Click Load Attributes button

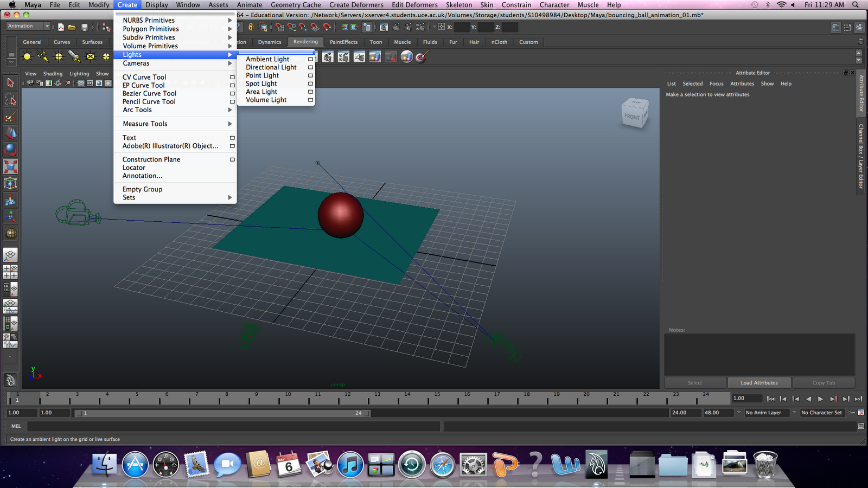pyautogui.click(x=759, y=383)
